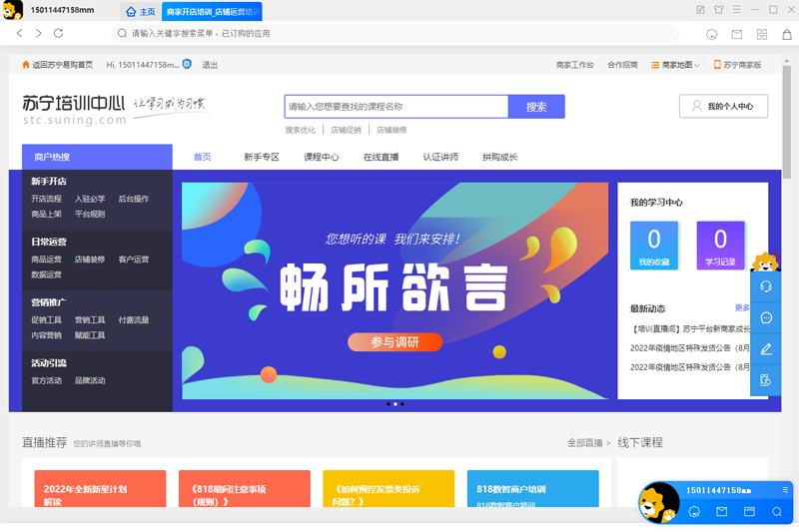The width and height of the screenshot is (799, 532).
Task: Click the top keyword search bar
Action: coord(395,34)
